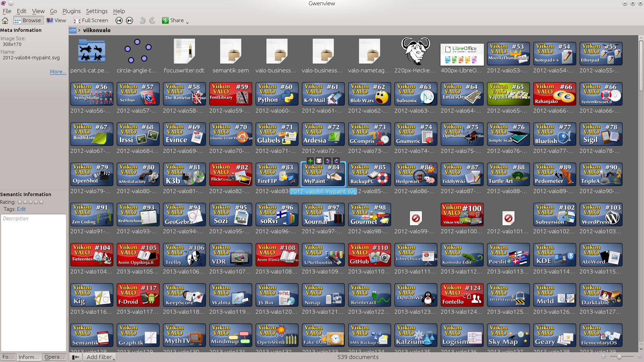
Task: Switch to the Operations sidebar tab
Action: pyautogui.click(x=54, y=357)
